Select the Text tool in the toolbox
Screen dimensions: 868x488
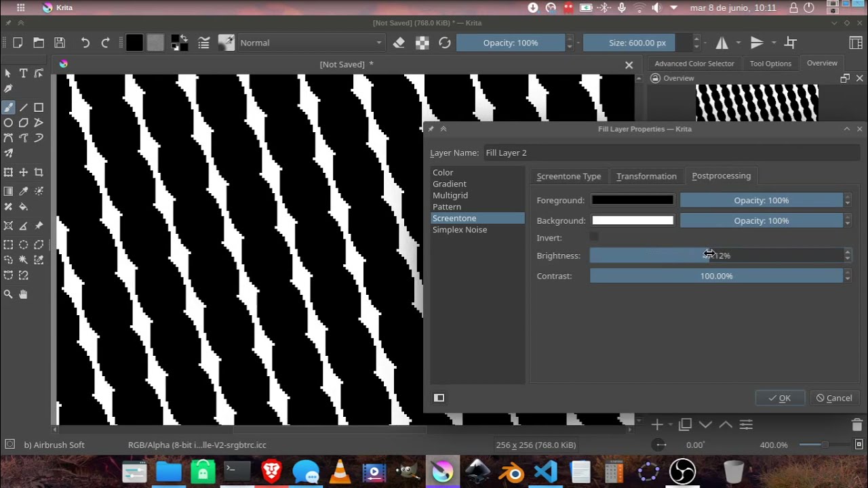[23, 73]
